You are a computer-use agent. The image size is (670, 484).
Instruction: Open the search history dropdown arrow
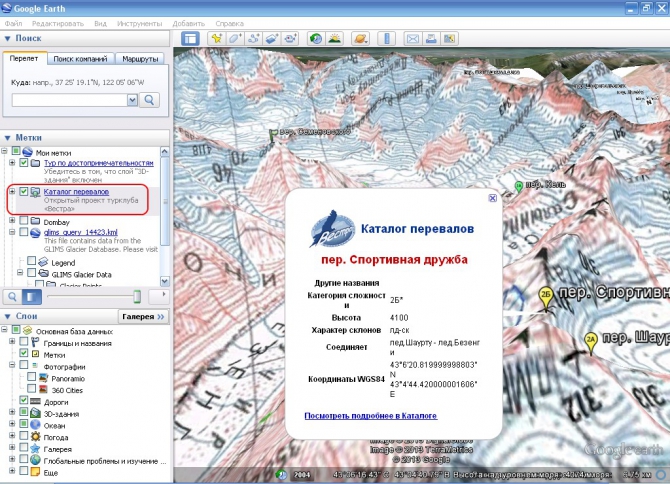tap(132, 100)
